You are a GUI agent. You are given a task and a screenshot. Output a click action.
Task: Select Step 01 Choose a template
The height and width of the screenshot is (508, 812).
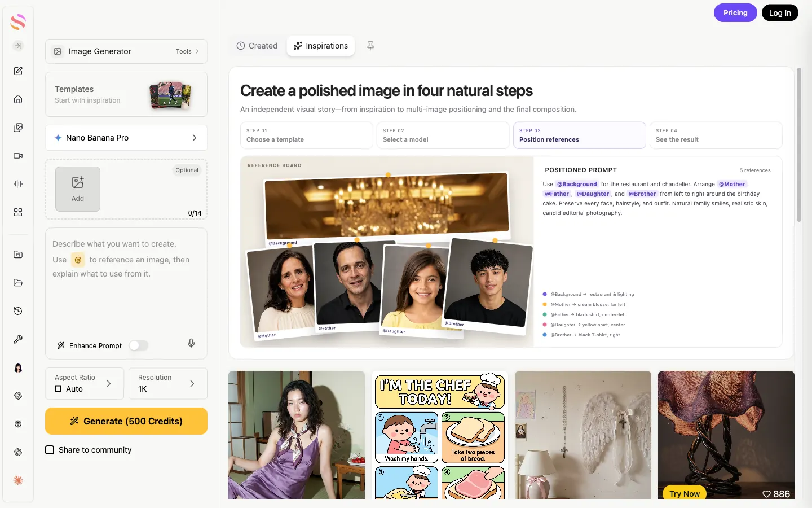(x=307, y=135)
